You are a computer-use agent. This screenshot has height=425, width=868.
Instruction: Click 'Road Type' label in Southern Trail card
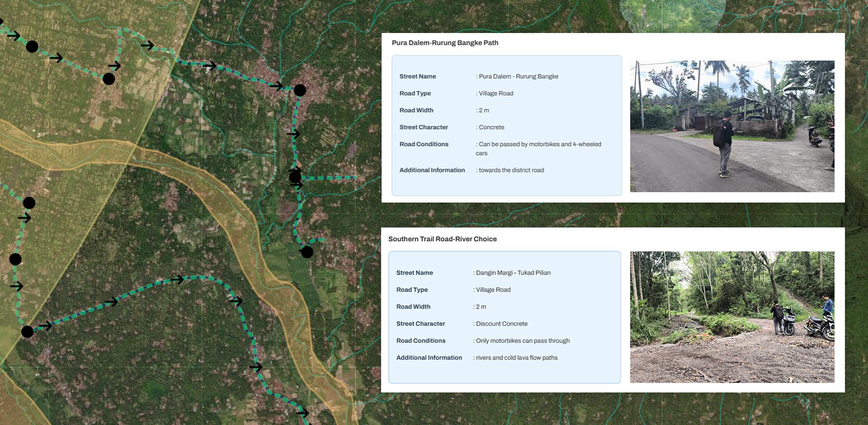point(412,290)
